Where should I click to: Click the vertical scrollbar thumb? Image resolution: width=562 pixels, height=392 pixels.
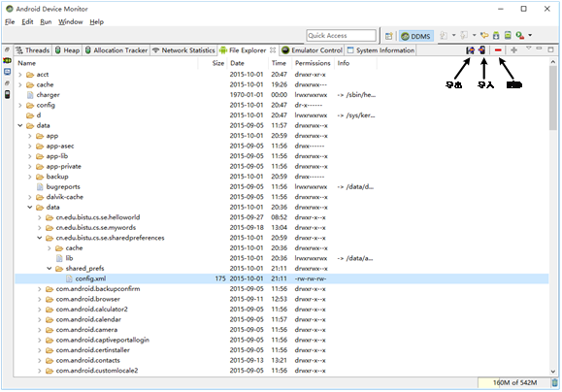click(553, 98)
